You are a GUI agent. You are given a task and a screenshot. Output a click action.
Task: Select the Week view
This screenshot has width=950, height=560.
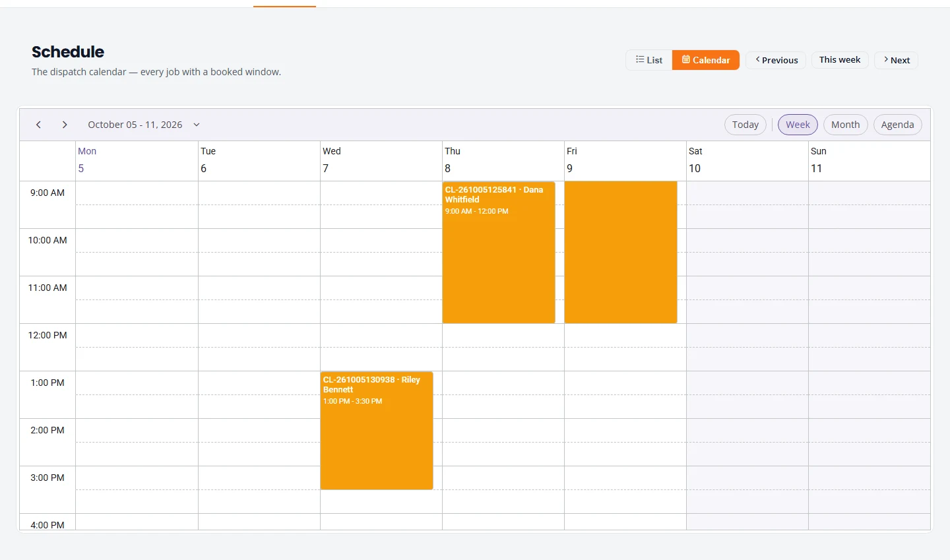click(798, 125)
